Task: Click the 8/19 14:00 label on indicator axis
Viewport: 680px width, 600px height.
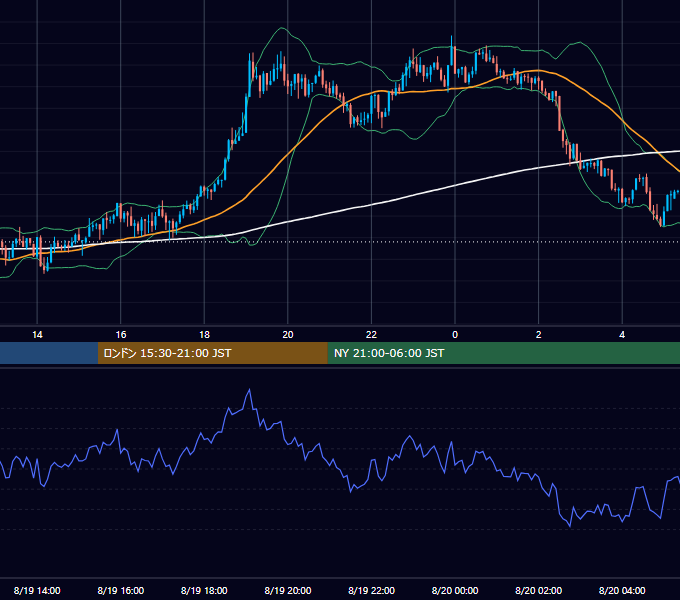Action: pos(37,590)
